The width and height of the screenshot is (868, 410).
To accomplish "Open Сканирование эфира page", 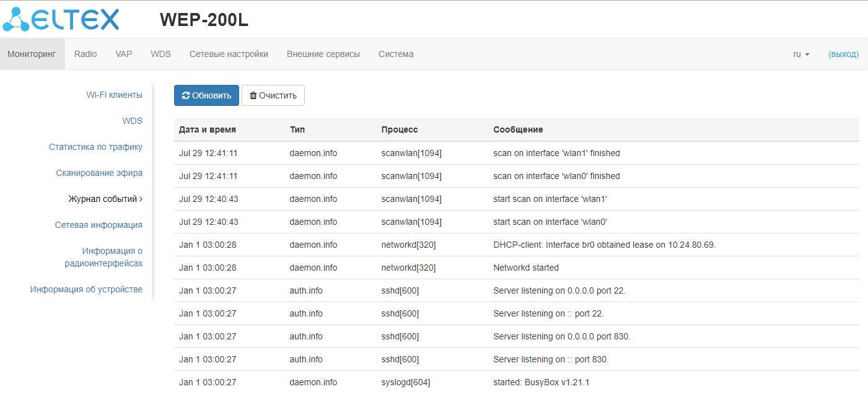I will [99, 173].
